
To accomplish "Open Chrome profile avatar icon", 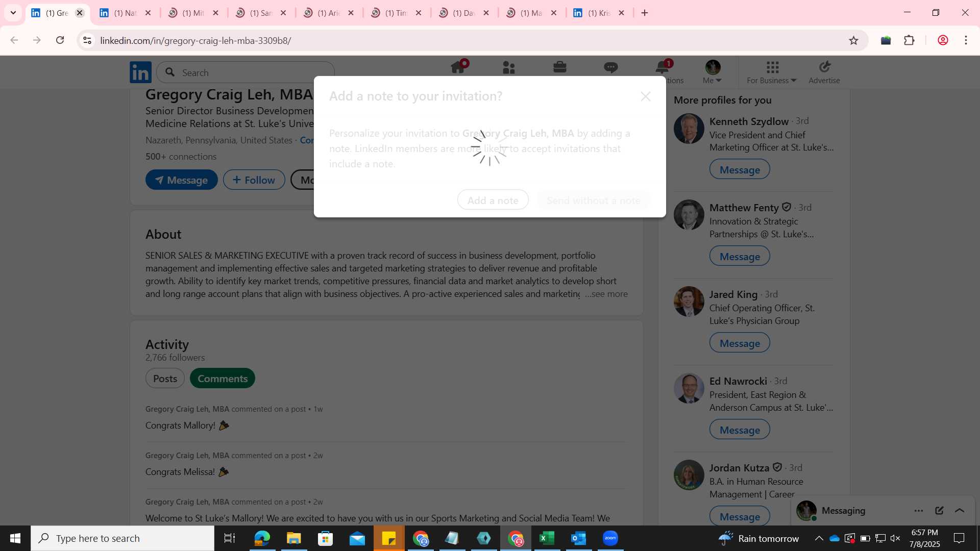I will 943,40.
